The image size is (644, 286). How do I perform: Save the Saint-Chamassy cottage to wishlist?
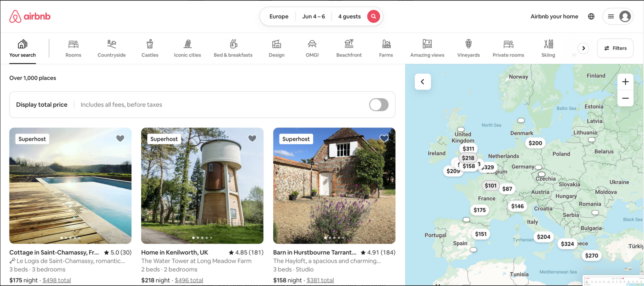(120, 138)
